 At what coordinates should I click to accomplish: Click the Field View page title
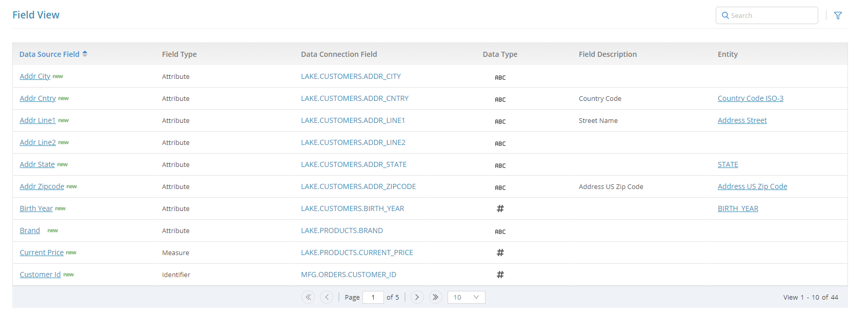click(36, 15)
